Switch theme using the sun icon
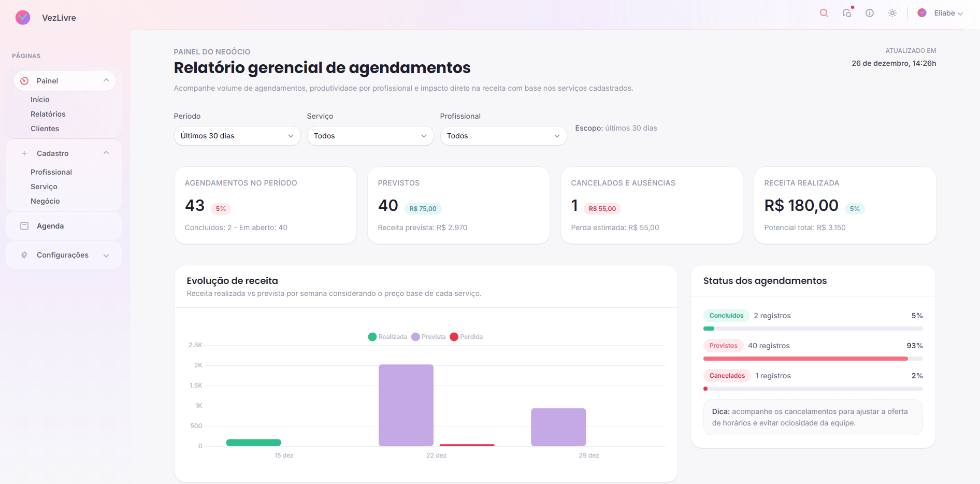This screenshot has width=980, height=484. tap(892, 13)
